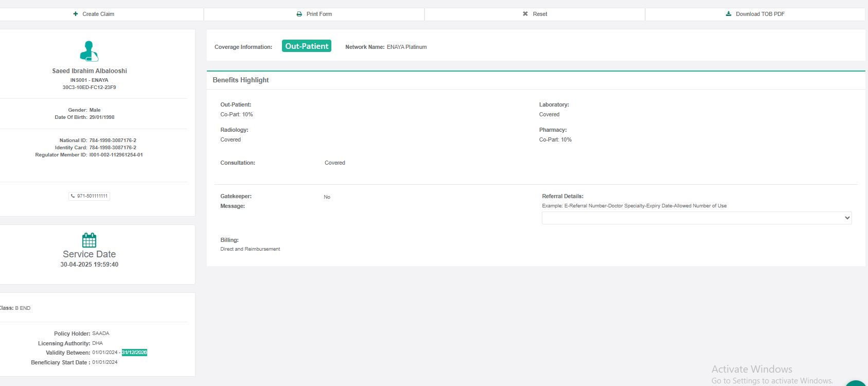The height and width of the screenshot is (386, 868).
Task: Click the Regulator Member ID value
Action: pyautogui.click(x=116, y=155)
